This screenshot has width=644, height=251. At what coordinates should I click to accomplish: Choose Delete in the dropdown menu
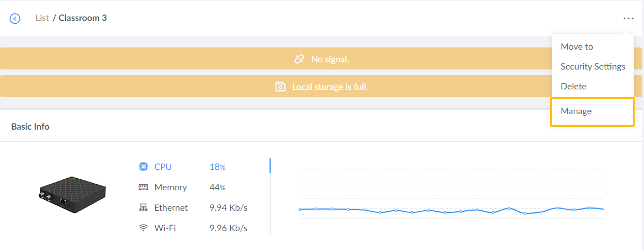[x=573, y=87]
